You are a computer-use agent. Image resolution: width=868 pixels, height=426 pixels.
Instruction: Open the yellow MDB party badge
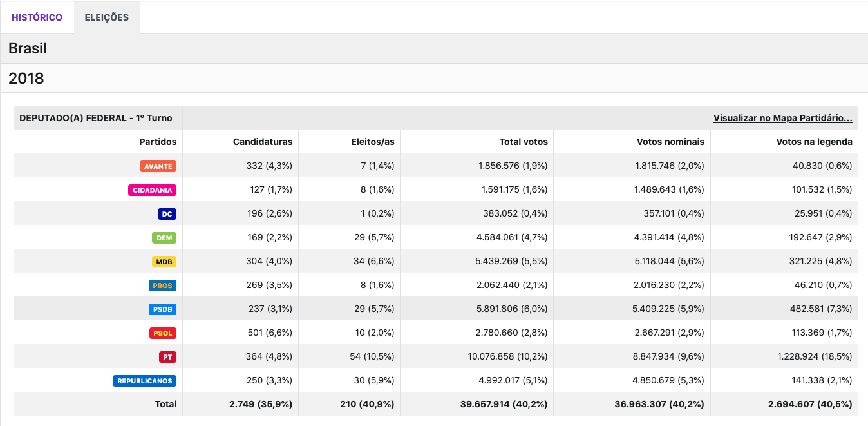coord(164,262)
